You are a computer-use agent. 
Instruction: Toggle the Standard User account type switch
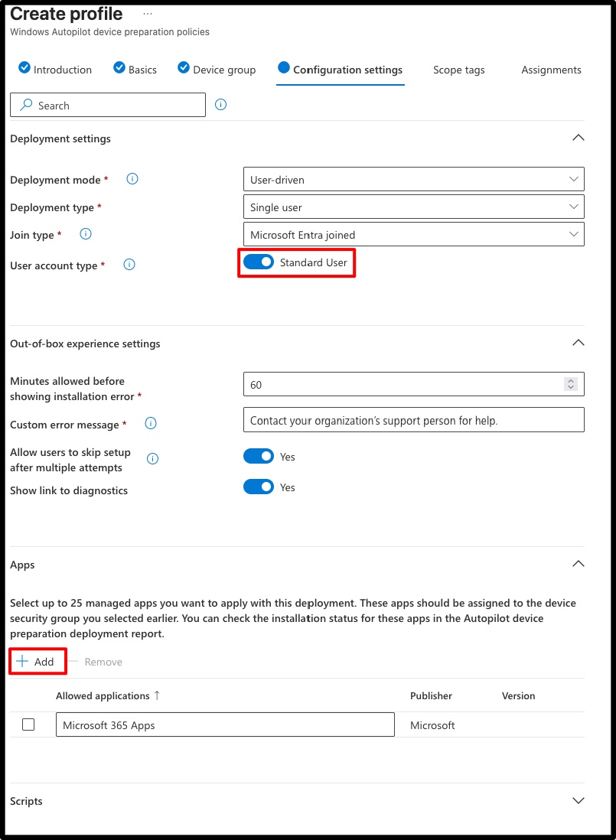[258, 262]
